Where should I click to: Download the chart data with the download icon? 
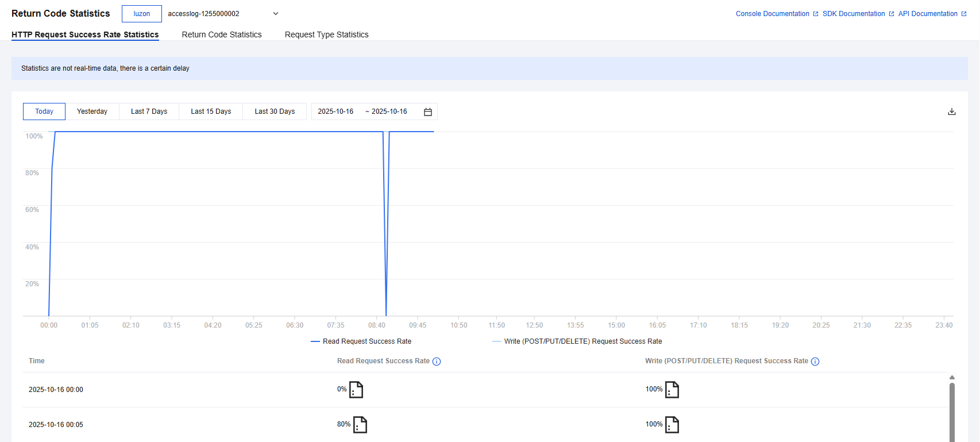(x=951, y=112)
